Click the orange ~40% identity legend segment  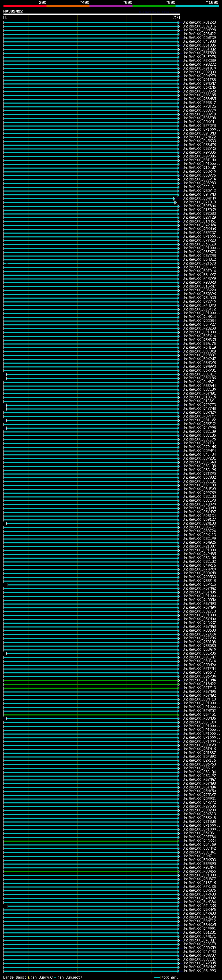click(x=68, y=6)
